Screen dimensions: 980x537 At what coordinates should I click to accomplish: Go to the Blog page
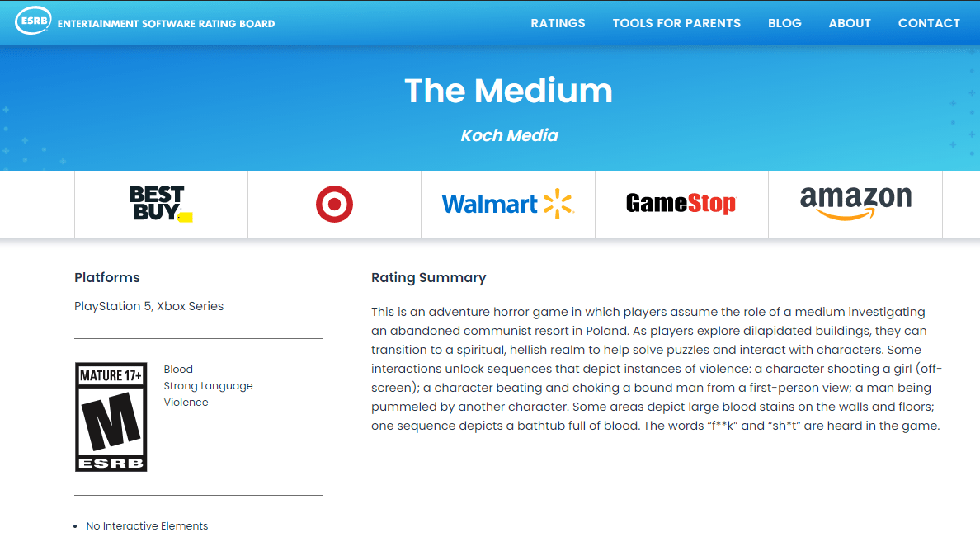784,23
